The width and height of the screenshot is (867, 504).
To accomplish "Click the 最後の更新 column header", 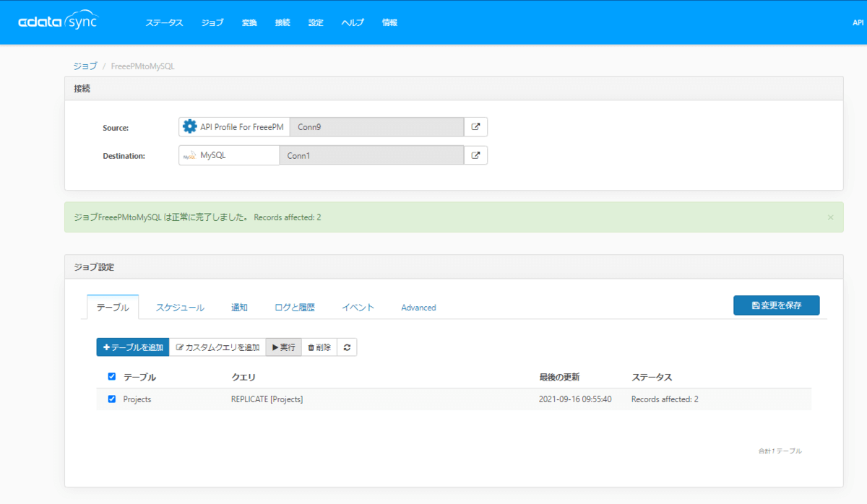I will (559, 377).
